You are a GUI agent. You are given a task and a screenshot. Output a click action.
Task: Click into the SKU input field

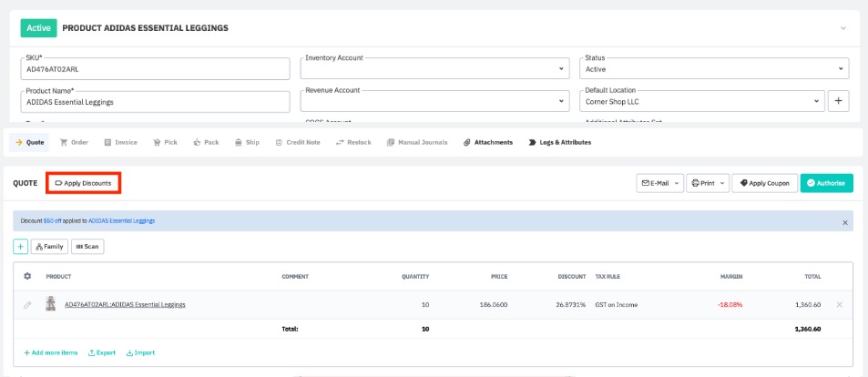coord(155,69)
